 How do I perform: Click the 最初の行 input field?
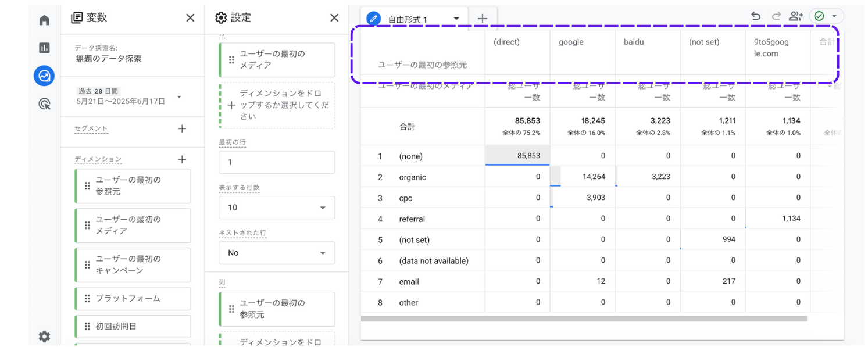click(x=277, y=162)
